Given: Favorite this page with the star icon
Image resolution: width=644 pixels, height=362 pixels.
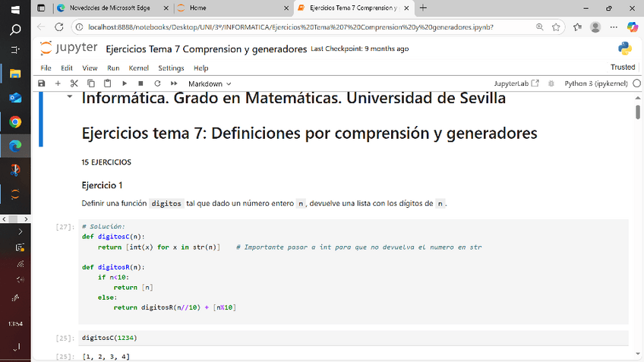Looking at the screenshot, I should (556, 27).
